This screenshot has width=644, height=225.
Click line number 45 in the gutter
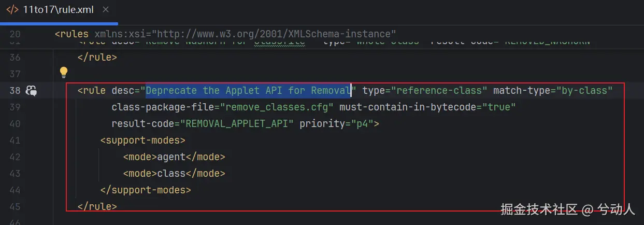(x=15, y=207)
